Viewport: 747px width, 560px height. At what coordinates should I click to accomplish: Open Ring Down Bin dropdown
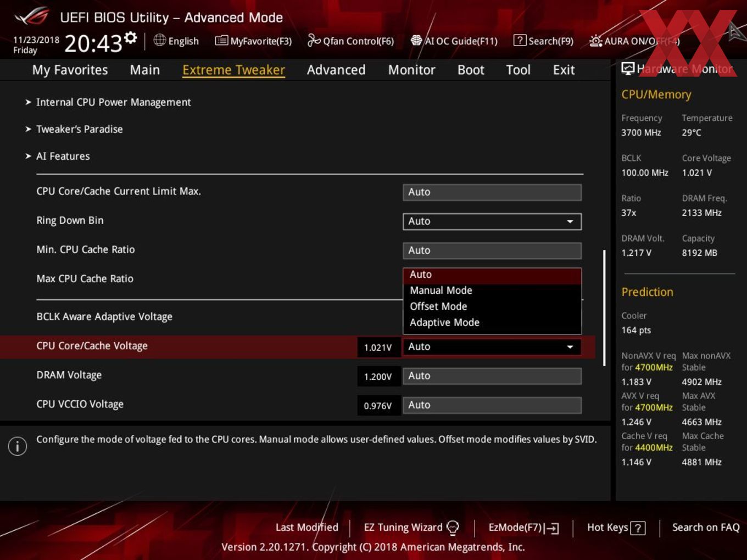point(492,221)
